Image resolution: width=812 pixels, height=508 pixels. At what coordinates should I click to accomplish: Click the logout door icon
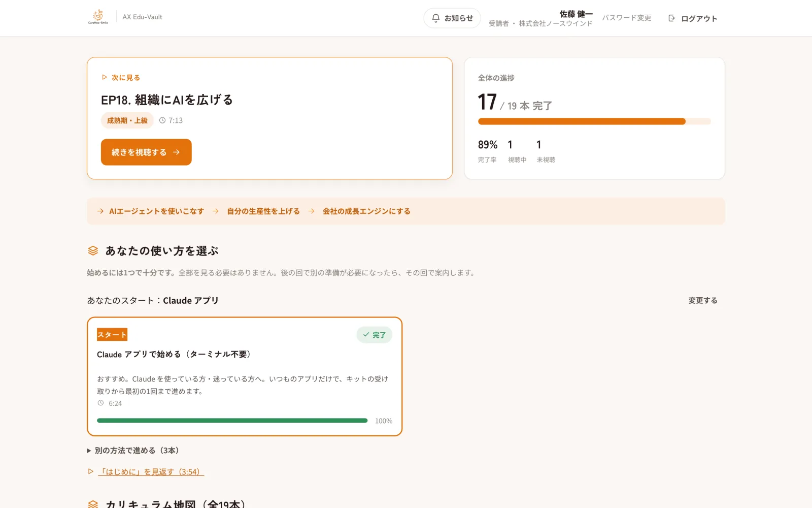tap(671, 18)
